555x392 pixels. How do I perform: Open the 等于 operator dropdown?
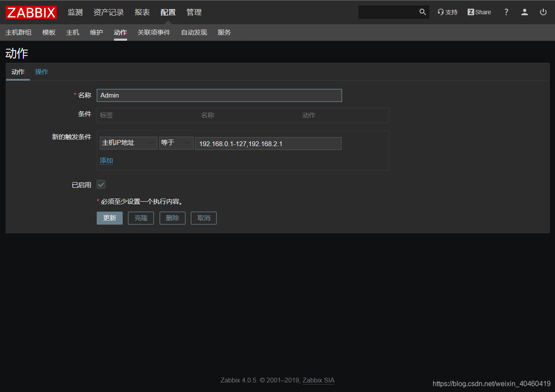tap(176, 143)
